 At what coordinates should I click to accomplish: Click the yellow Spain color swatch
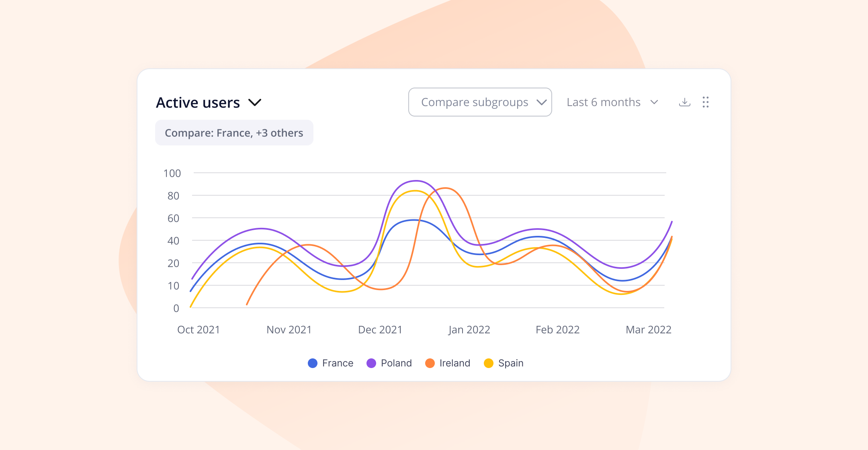(489, 363)
